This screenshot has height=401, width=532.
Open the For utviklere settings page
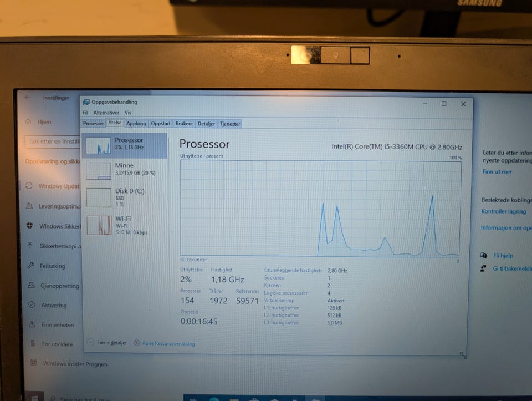(57, 344)
